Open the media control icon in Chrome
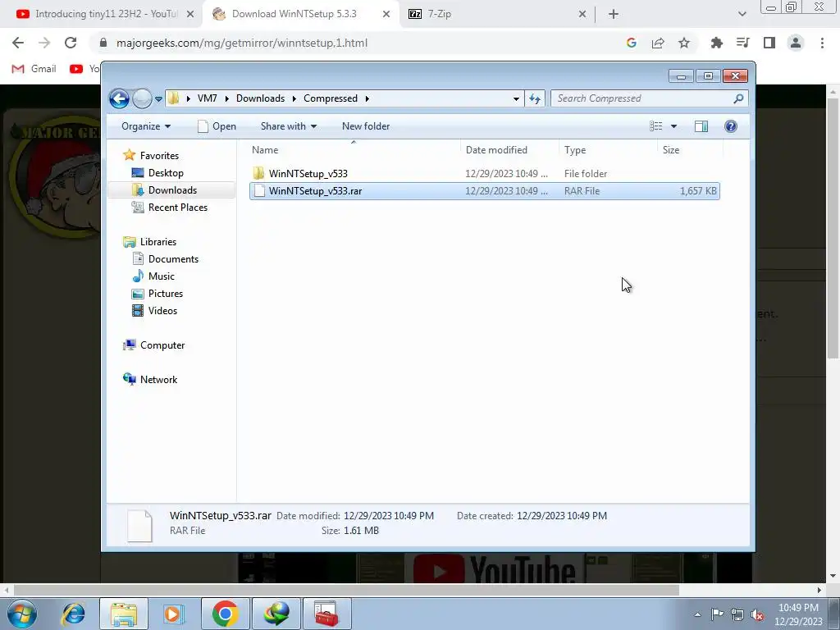The height and width of the screenshot is (630, 840). (742, 43)
